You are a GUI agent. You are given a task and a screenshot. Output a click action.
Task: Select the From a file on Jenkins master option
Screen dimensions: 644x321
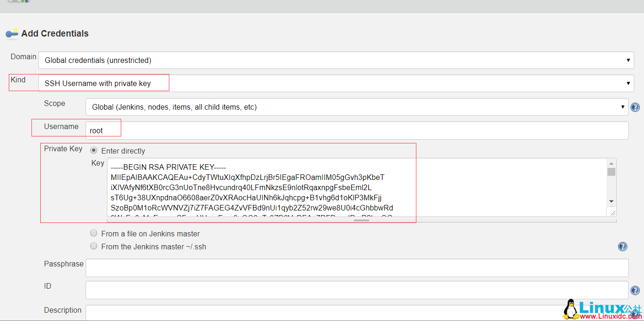[x=93, y=233]
